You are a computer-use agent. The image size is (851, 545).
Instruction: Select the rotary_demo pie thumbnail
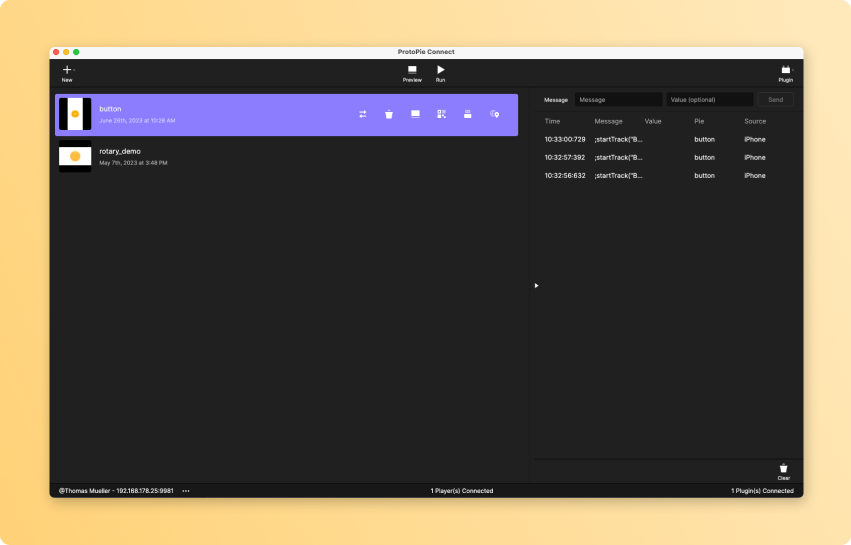tap(75, 156)
